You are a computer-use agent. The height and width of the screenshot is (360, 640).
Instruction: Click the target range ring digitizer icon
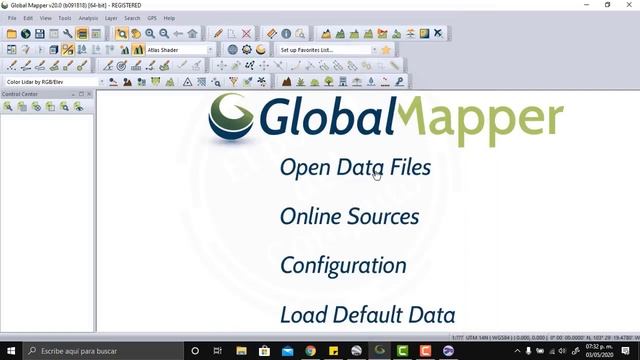[122, 66]
